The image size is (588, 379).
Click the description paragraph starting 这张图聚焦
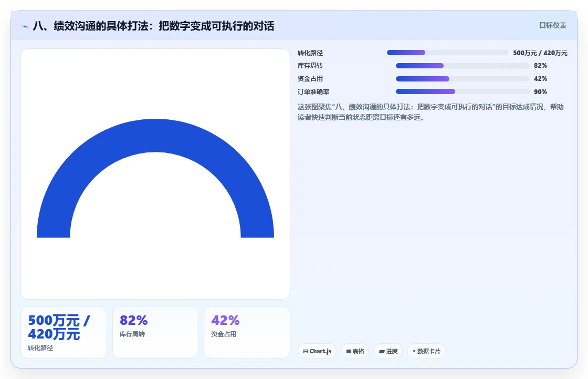430,112
